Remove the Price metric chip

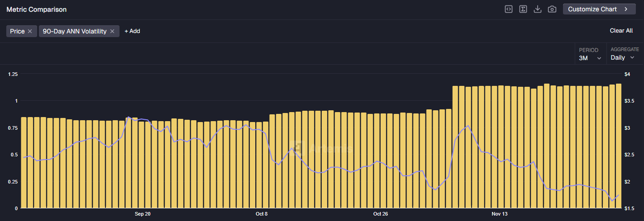(x=30, y=31)
